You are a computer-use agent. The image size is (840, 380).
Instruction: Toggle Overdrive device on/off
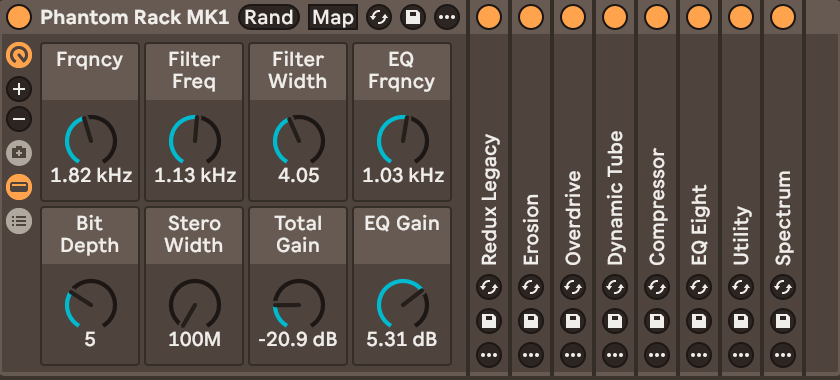pyautogui.click(x=573, y=17)
